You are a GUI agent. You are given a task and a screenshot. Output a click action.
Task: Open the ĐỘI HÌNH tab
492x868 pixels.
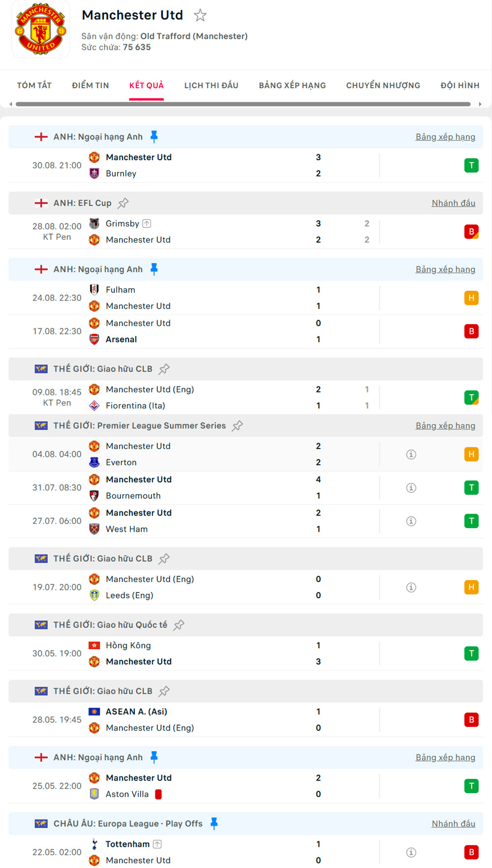460,85
